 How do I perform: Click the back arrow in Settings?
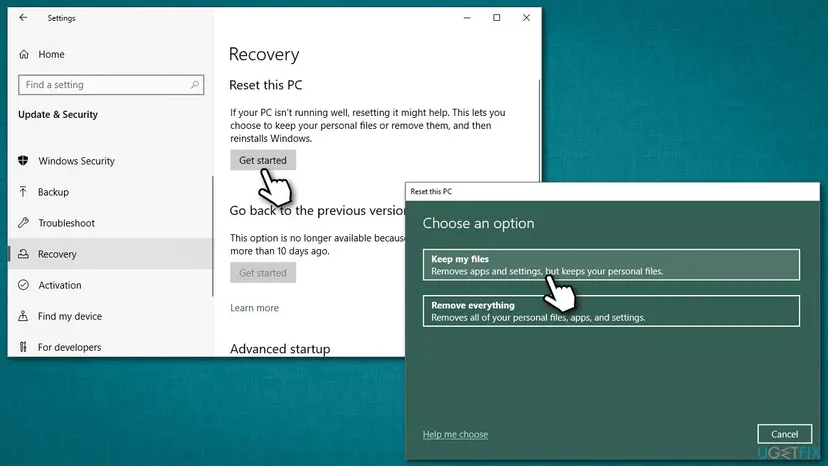click(x=23, y=17)
